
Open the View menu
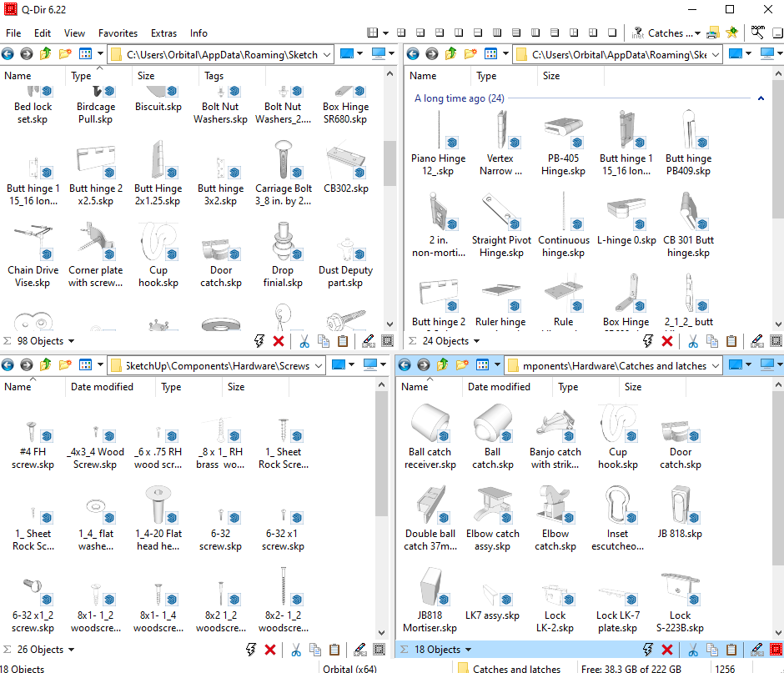click(x=74, y=33)
